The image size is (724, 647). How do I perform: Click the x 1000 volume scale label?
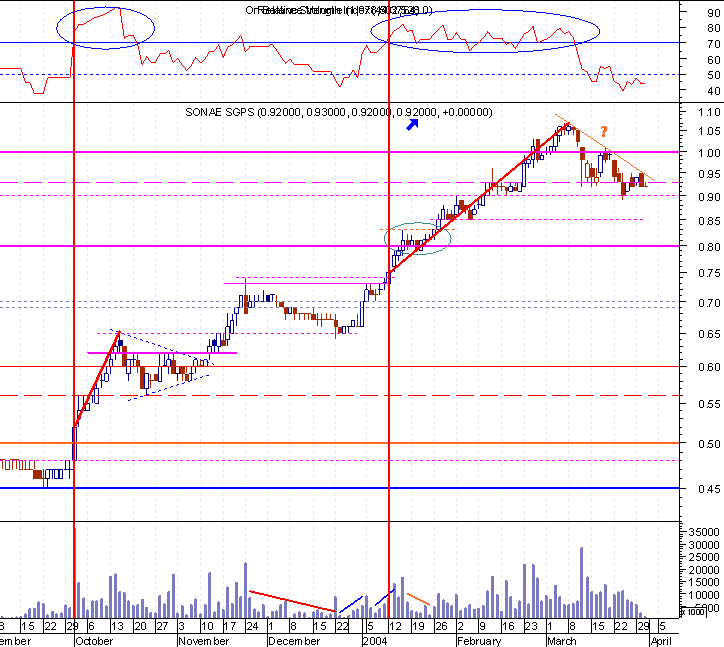tap(694, 612)
